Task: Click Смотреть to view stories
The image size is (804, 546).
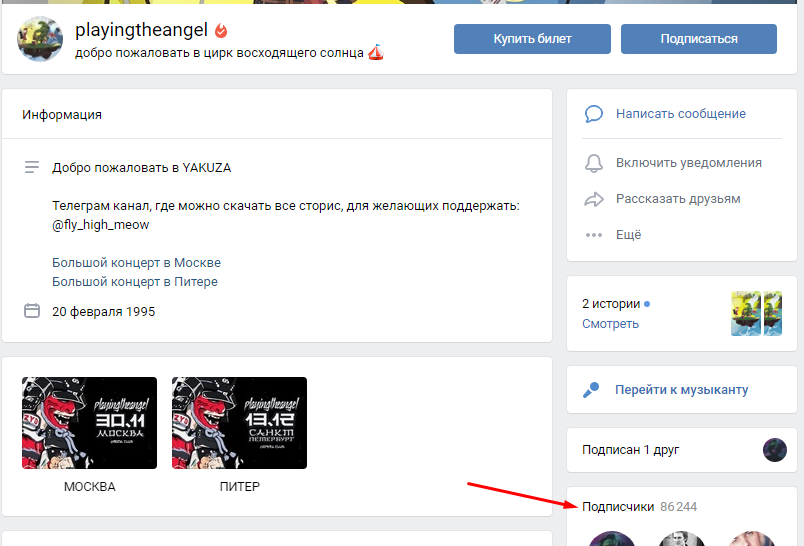Action: 610,324
